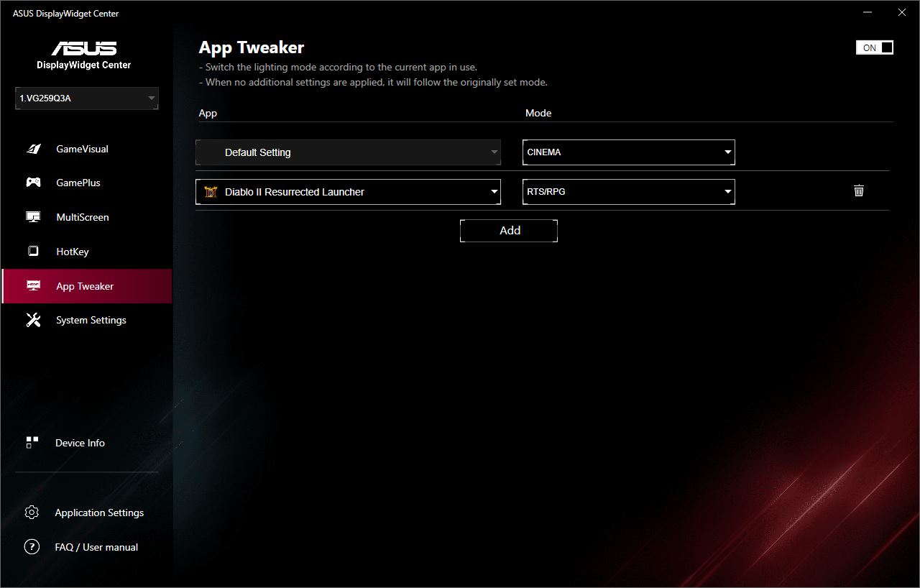The height and width of the screenshot is (588, 920).
Task: Click the Device Info icon
Action: [32, 443]
